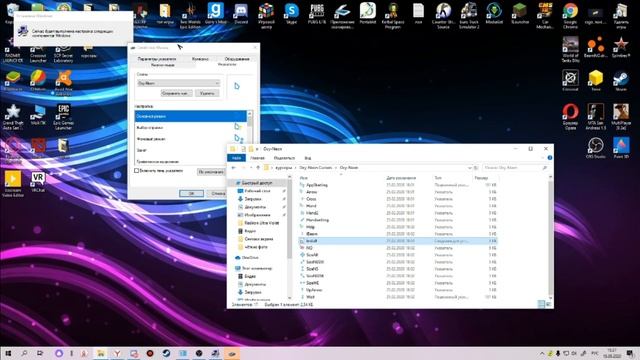640x360 pixels.
Task: Open the Share ribbon tab in Explorer
Action: click(x=284, y=158)
